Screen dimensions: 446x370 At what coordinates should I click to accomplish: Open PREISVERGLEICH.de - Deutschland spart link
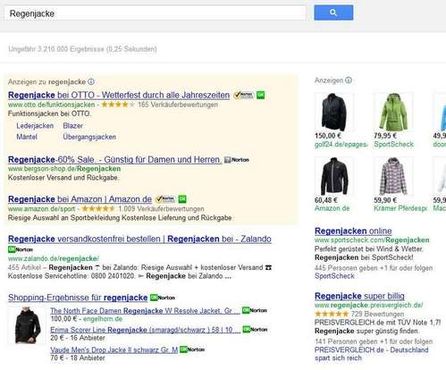(371, 354)
